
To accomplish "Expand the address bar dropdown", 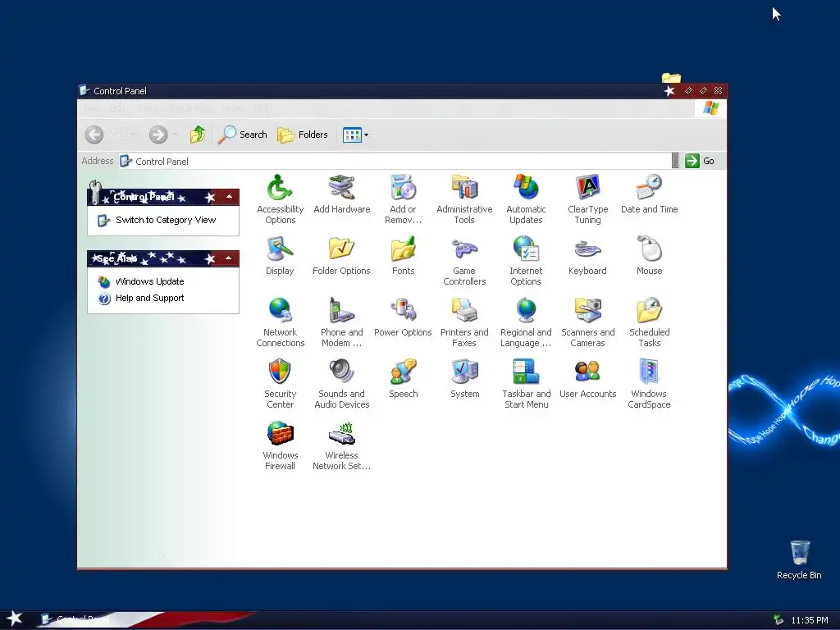I will coord(675,161).
